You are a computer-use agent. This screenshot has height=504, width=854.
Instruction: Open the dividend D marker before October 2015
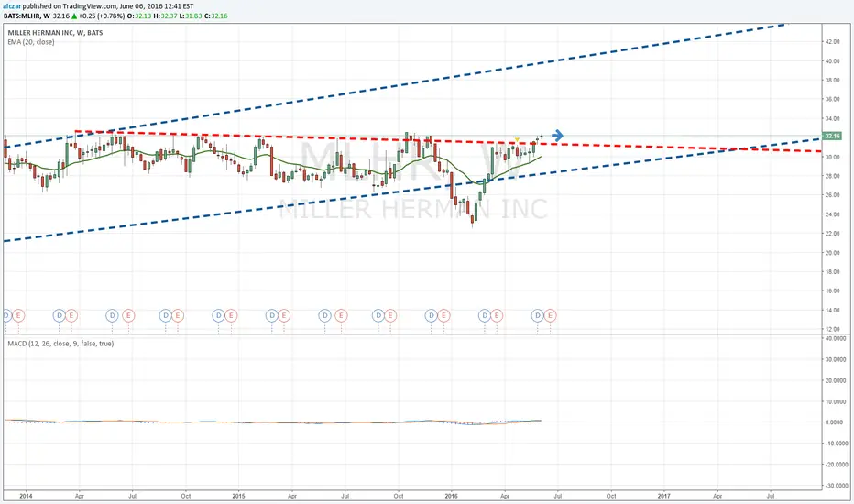click(x=378, y=315)
